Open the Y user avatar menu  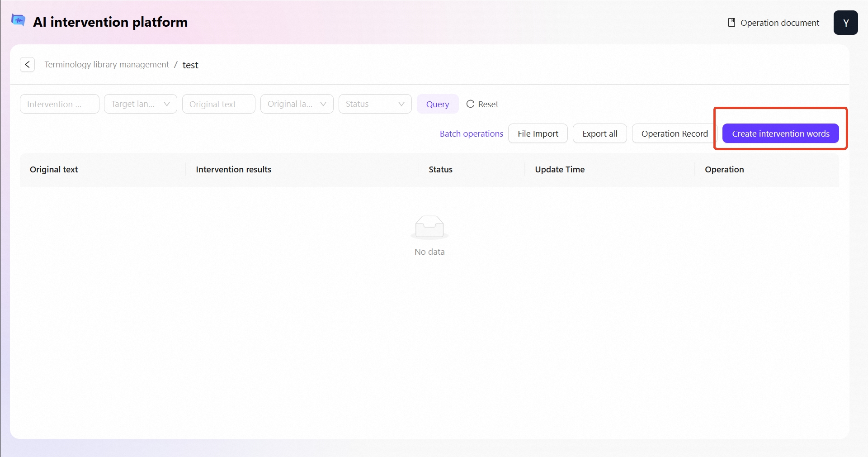click(x=845, y=23)
